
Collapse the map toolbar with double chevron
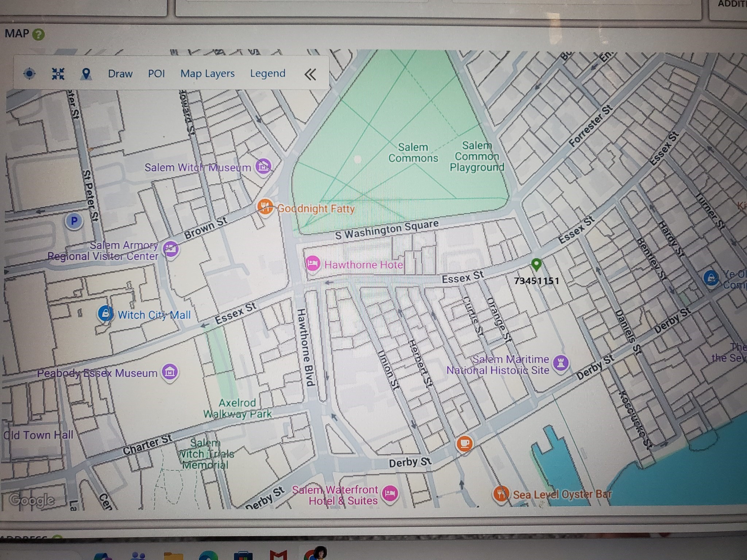click(310, 74)
